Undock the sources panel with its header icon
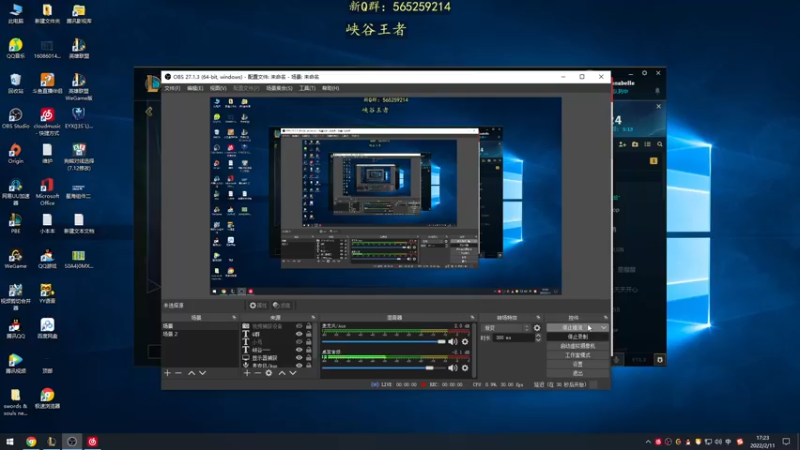The height and width of the screenshot is (450, 800). click(313, 317)
